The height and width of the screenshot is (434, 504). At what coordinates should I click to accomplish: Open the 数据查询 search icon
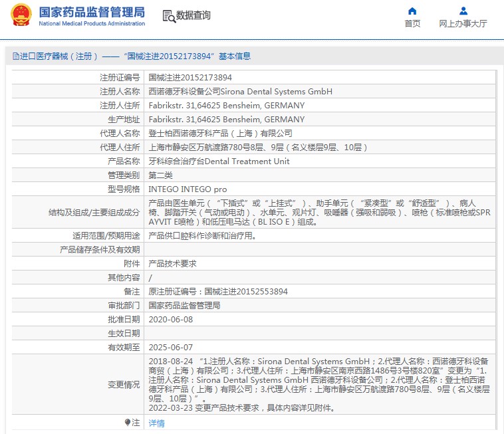click(169, 16)
